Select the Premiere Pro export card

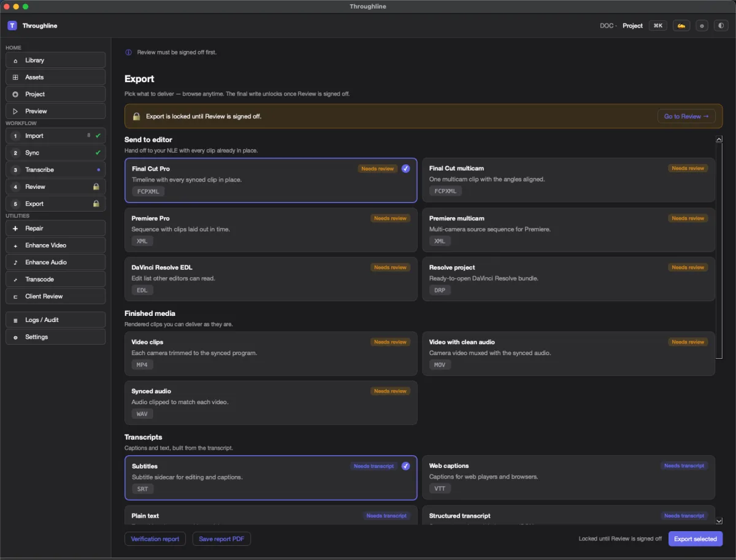[271, 230]
